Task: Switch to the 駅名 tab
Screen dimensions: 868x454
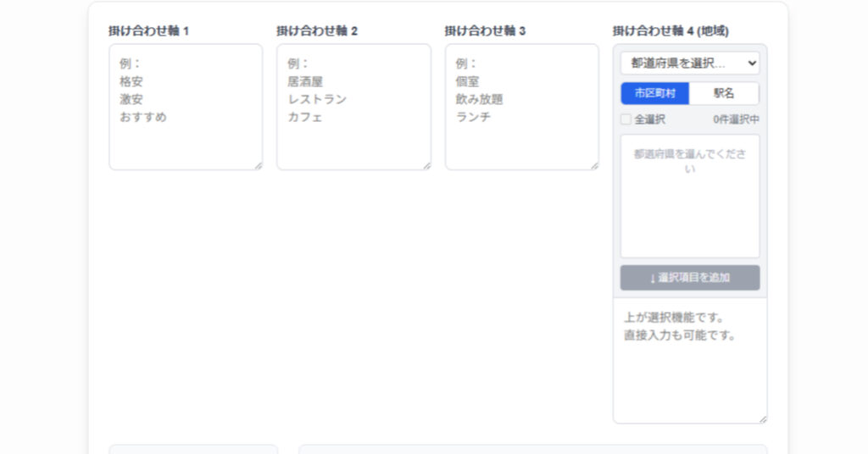Action: tap(724, 93)
